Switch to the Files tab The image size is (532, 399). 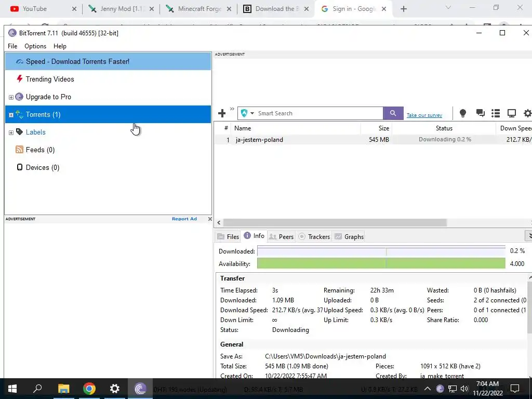[x=228, y=236]
